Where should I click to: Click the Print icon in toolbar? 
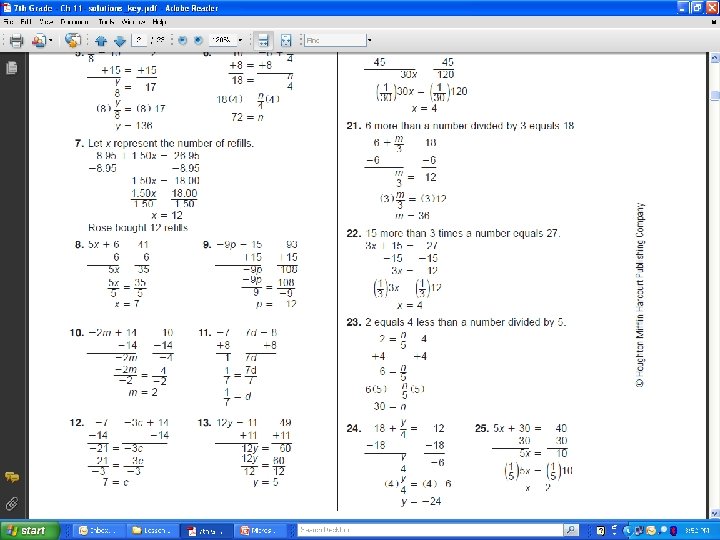17,40
